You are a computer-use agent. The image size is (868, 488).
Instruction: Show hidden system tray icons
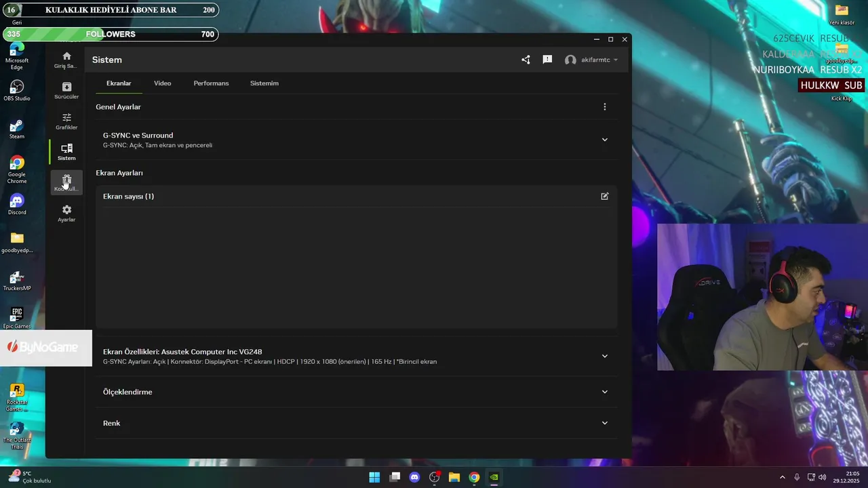click(782, 477)
